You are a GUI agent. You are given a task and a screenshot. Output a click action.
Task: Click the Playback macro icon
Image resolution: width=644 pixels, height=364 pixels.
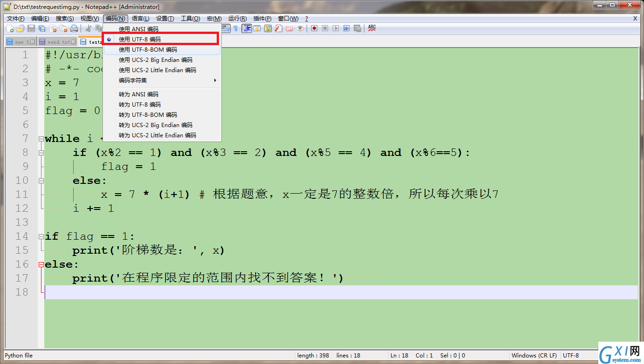[x=336, y=28]
